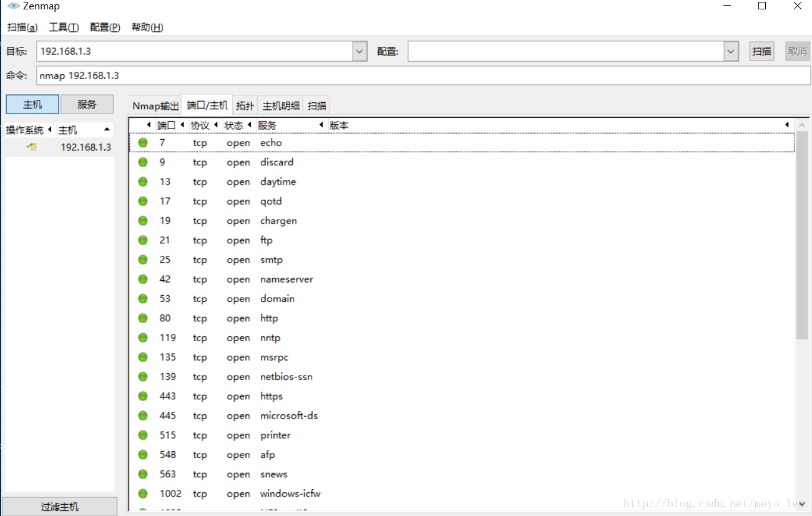Click green status icon in qotd row
This screenshot has width=812, height=516.
point(143,201)
